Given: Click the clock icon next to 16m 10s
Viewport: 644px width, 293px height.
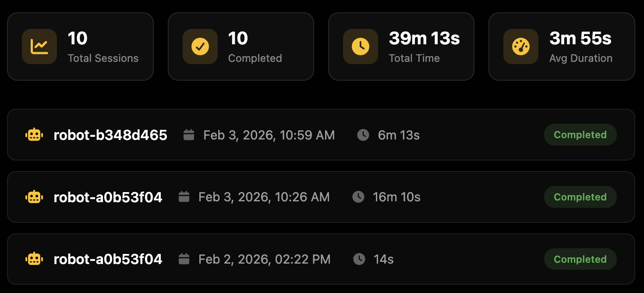Looking at the screenshot, I should [x=358, y=197].
